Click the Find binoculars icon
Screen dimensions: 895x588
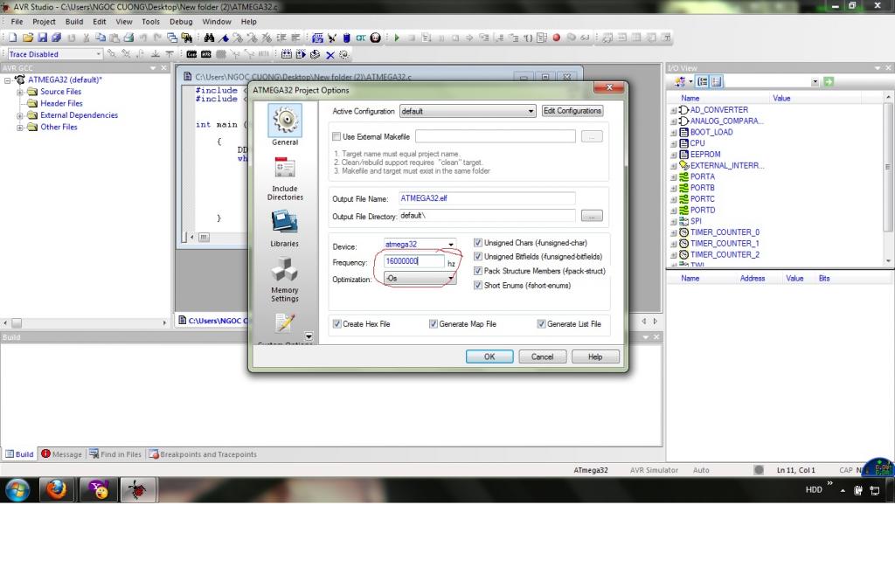pyautogui.click(x=209, y=38)
